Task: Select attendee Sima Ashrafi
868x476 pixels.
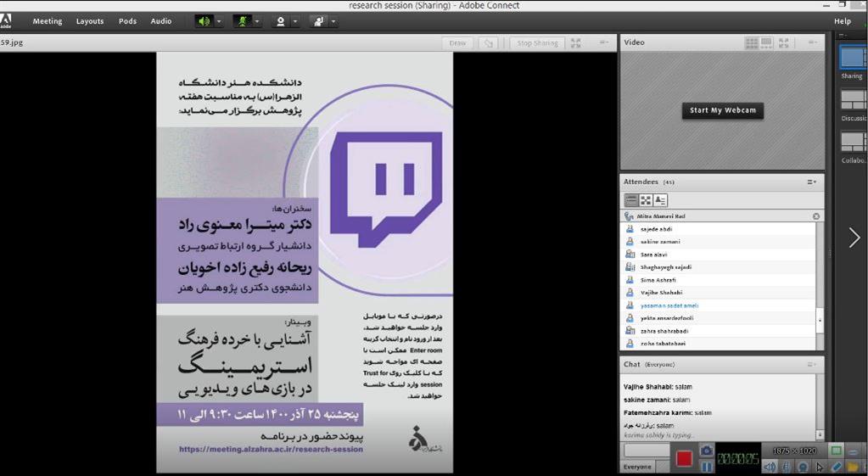Action: coord(719,280)
